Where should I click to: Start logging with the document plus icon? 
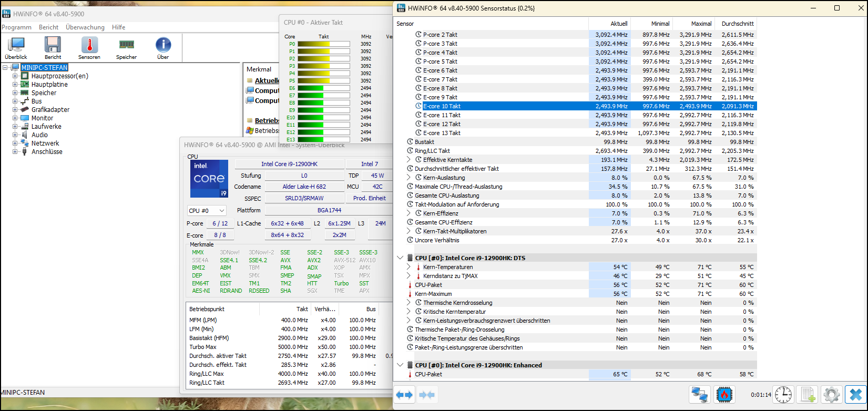[x=808, y=394]
